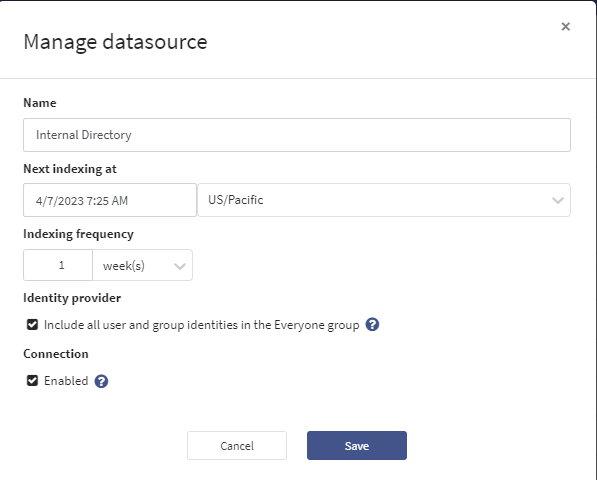This screenshot has width=597, height=480.
Task: Close the Manage datasource dialog with X
Action: [565, 26]
